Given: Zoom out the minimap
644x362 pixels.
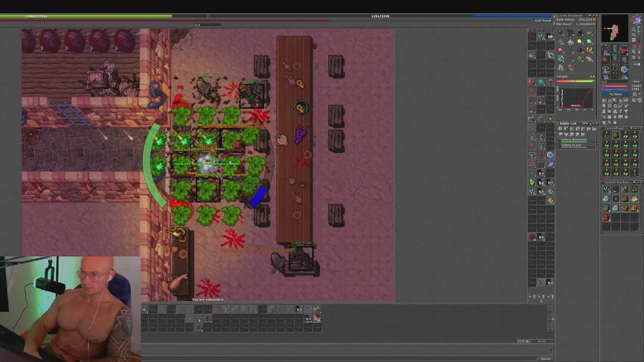Looking at the screenshot, I should pos(633,30).
